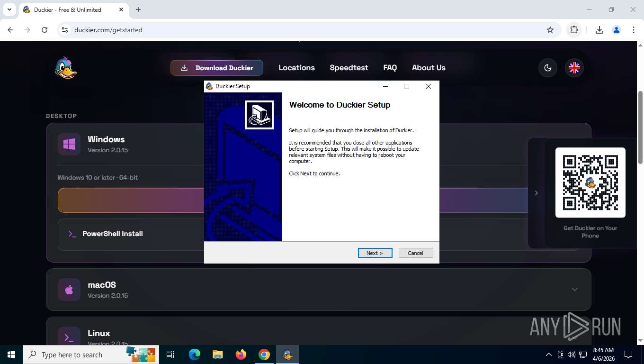
Task: Go forward in browser history
Action: point(27,30)
